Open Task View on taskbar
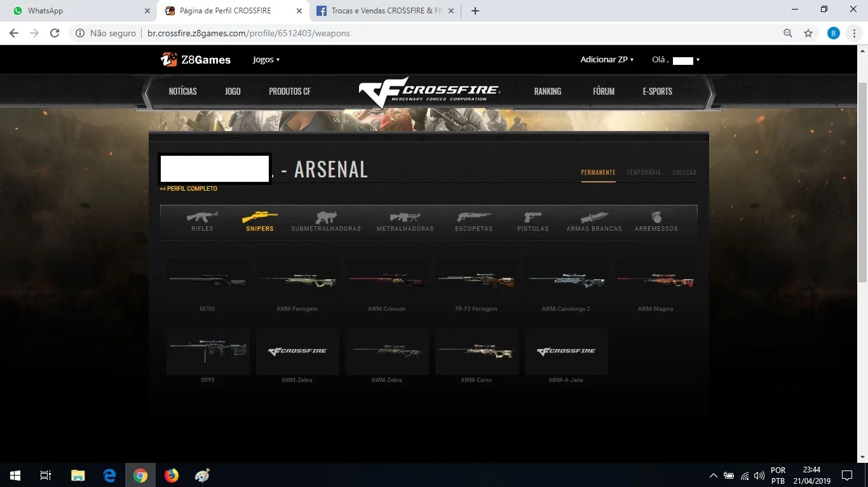Screen dimensions: 868x487 coord(46,475)
